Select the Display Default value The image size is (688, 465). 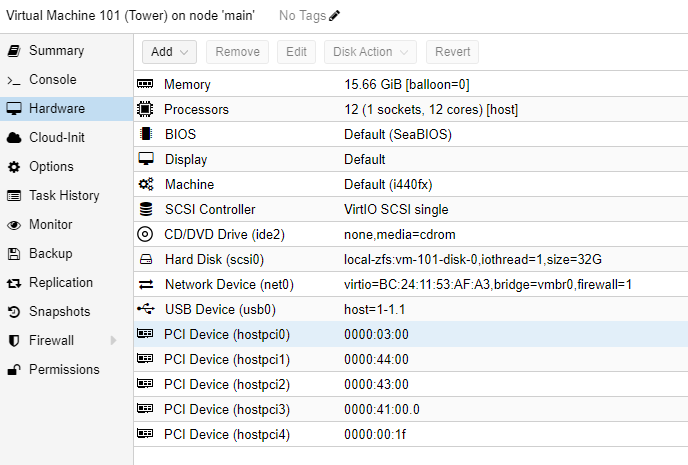[x=365, y=159]
